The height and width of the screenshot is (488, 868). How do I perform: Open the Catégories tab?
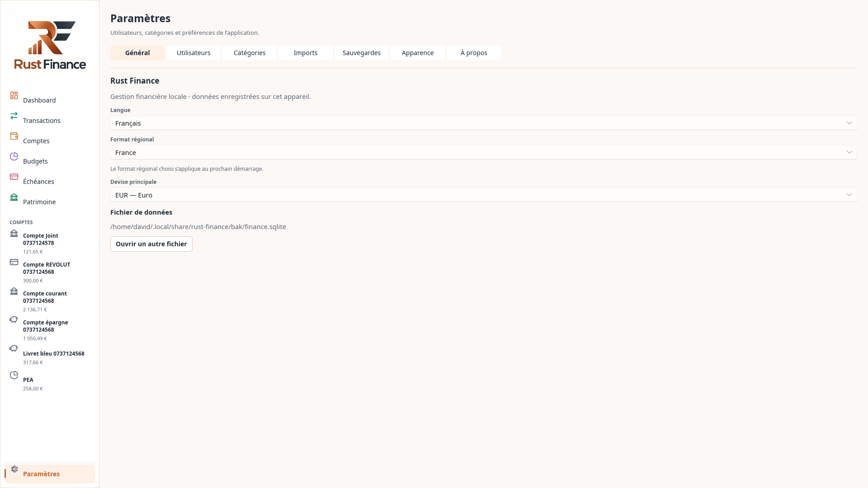point(250,53)
